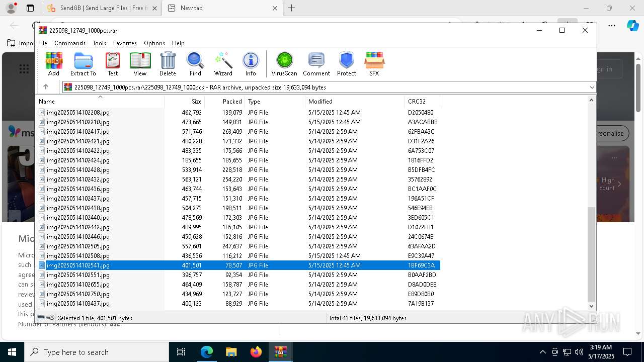Click the Test archive icon
644x362 pixels.
tap(113, 64)
